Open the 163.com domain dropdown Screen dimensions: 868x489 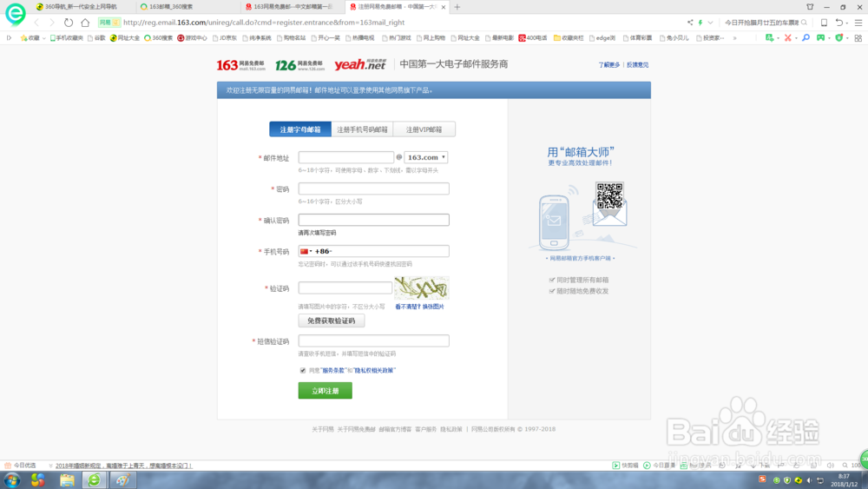[x=425, y=157]
